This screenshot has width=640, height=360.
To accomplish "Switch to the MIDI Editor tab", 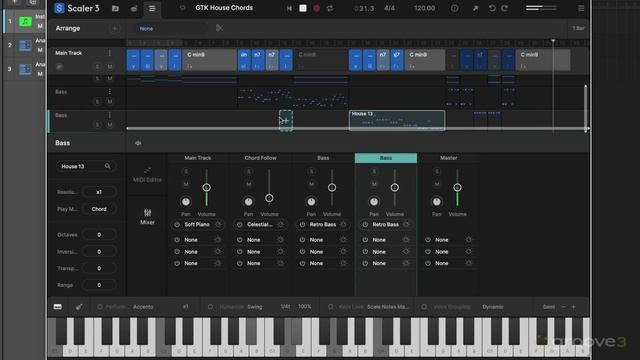I will (x=147, y=174).
